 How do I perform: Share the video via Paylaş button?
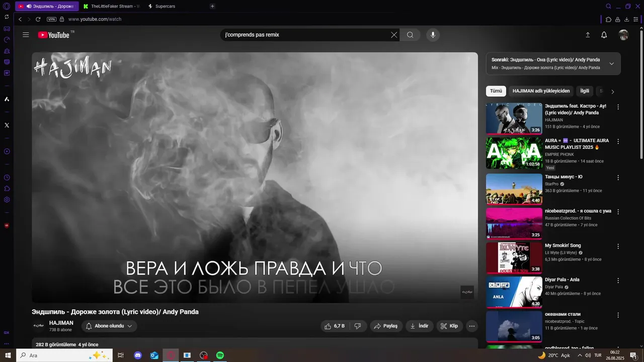click(x=386, y=326)
